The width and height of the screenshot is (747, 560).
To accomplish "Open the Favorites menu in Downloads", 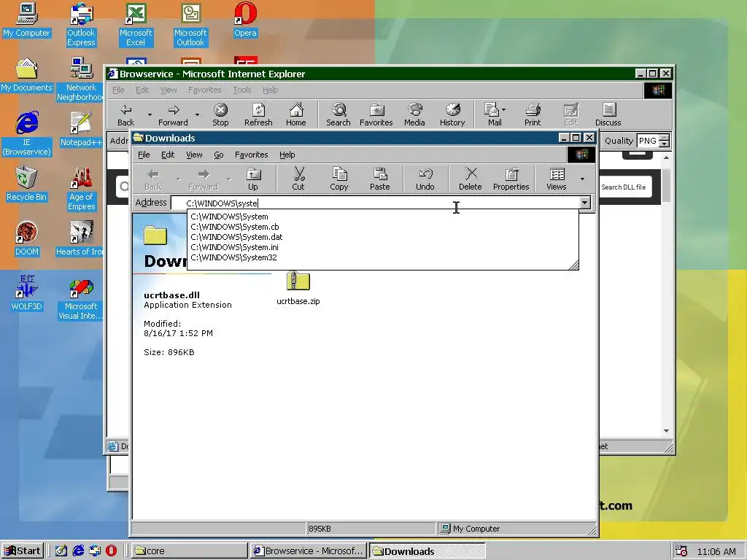I will (252, 155).
